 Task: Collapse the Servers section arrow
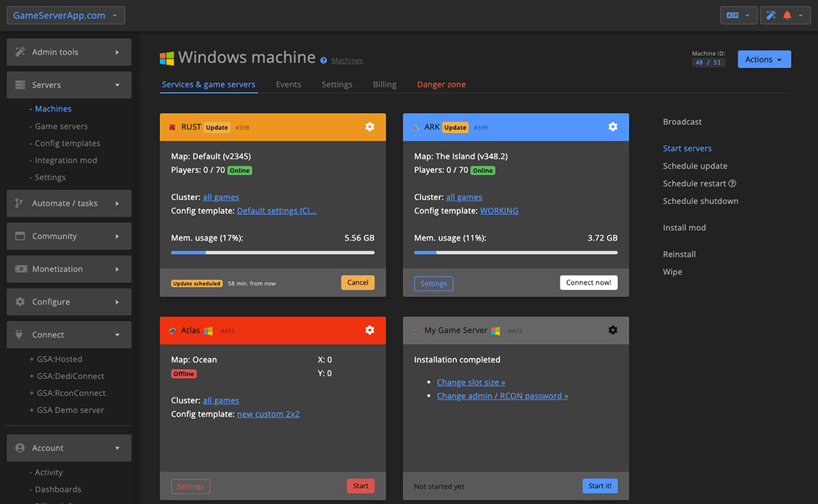click(x=117, y=85)
